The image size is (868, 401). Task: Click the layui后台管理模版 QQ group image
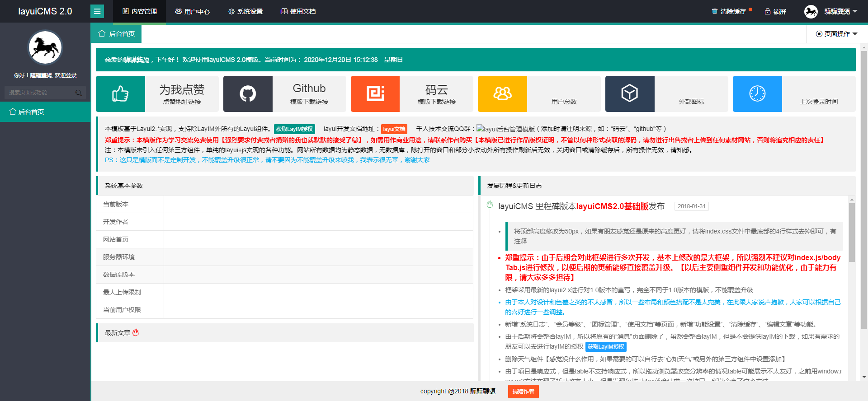pyautogui.click(x=505, y=129)
